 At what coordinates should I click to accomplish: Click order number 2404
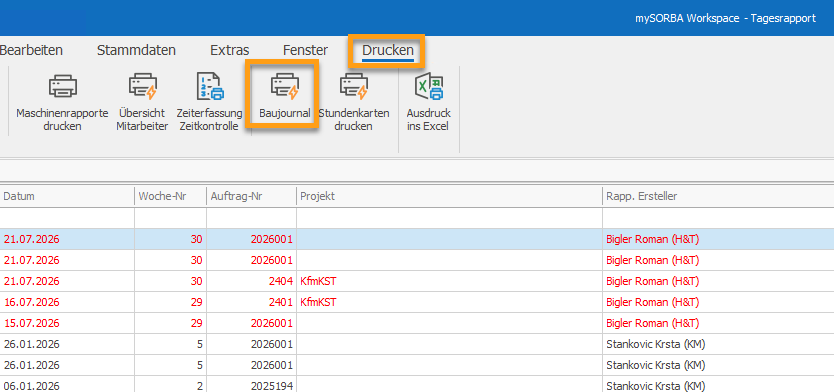(281, 281)
